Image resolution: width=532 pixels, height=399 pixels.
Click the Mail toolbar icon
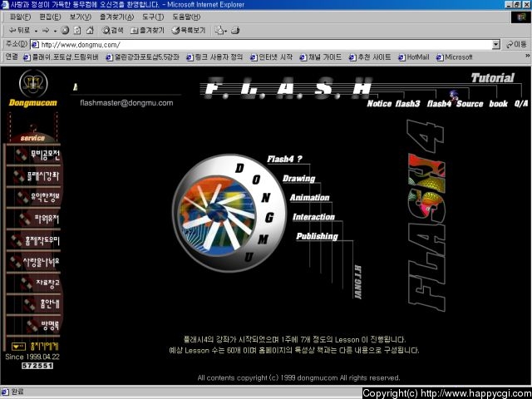click(x=220, y=31)
